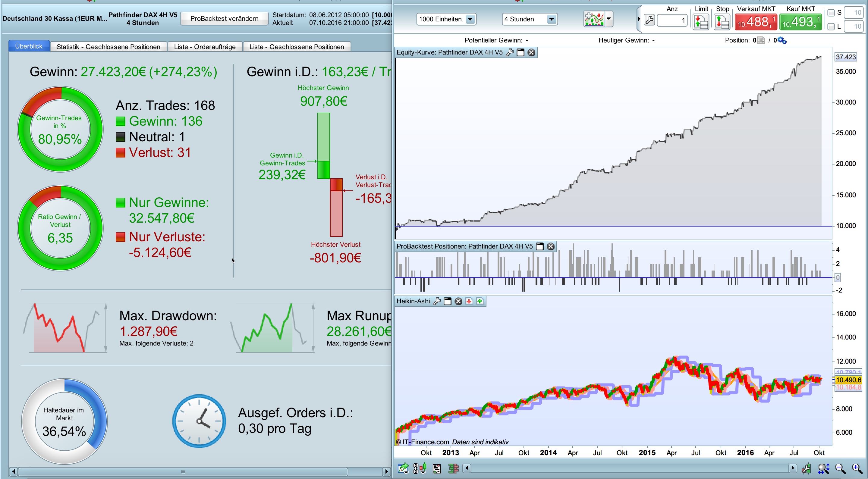Click the Anz quantity input field
The image size is (868, 479).
(671, 20)
